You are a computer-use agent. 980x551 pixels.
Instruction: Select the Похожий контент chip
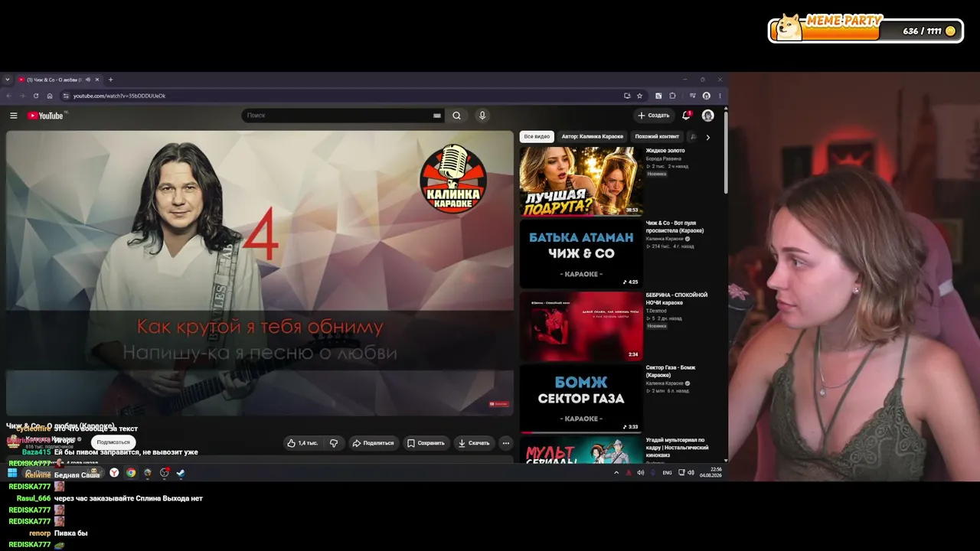pyautogui.click(x=657, y=136)
